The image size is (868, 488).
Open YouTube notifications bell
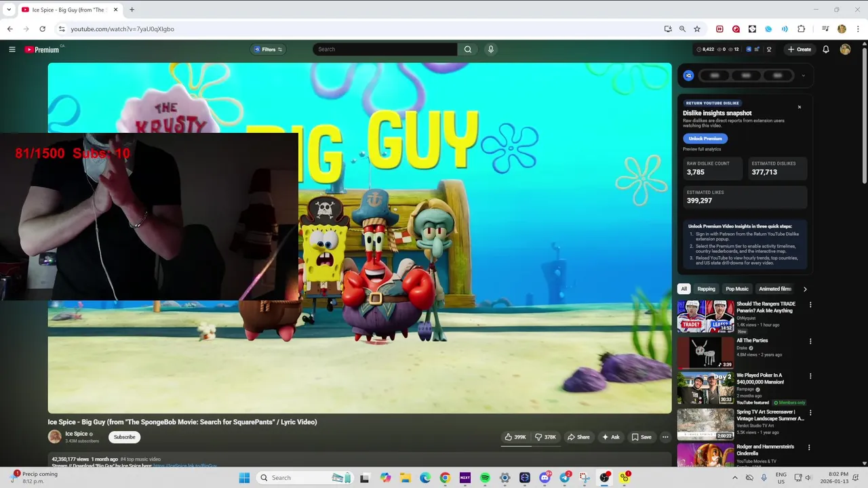click(x=826, y=49)
